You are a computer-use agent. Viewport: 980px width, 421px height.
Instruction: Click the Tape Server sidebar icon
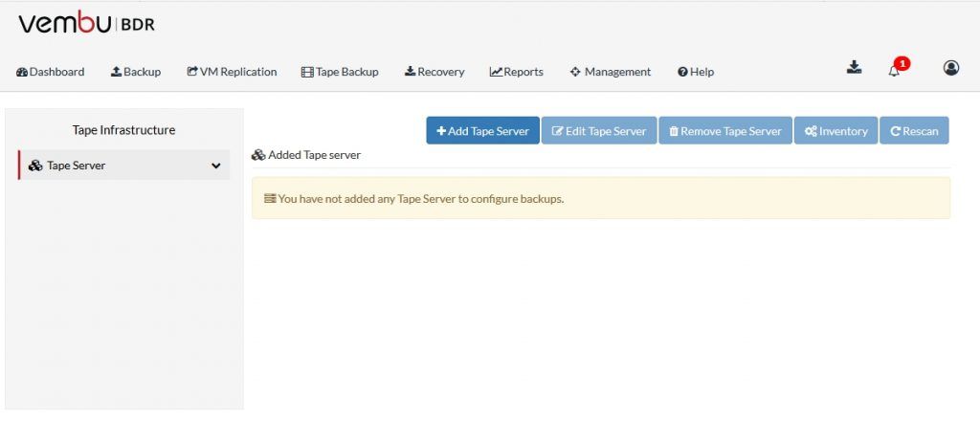35,166
